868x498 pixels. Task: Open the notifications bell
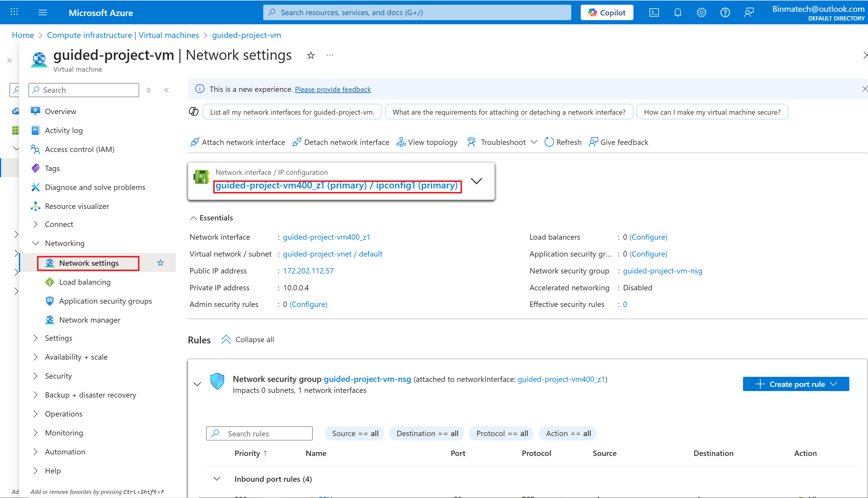[678, 13]
